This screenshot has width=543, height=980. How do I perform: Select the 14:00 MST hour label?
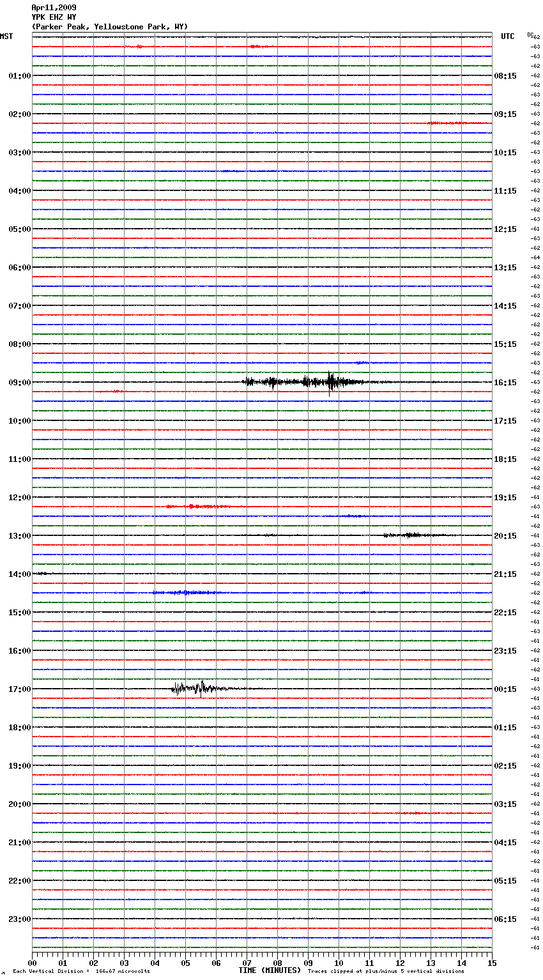click(20, 574)
